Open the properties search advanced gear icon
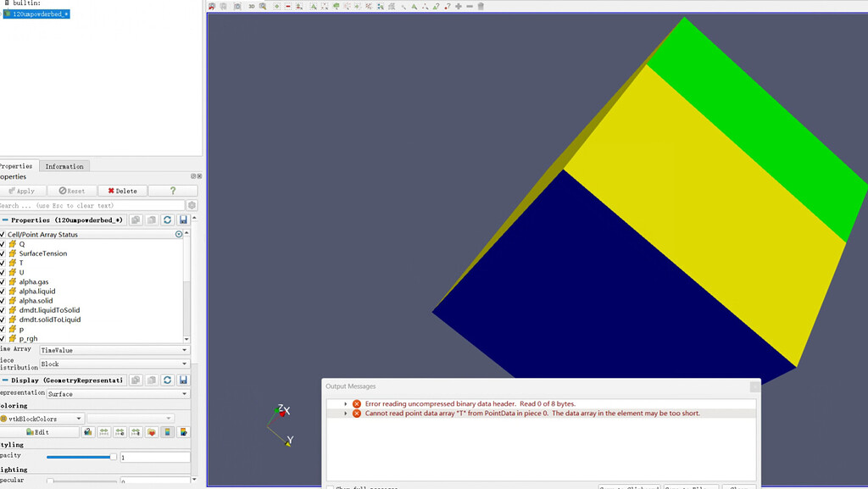This screenshot has height=489, width=868. click(192, 206)
